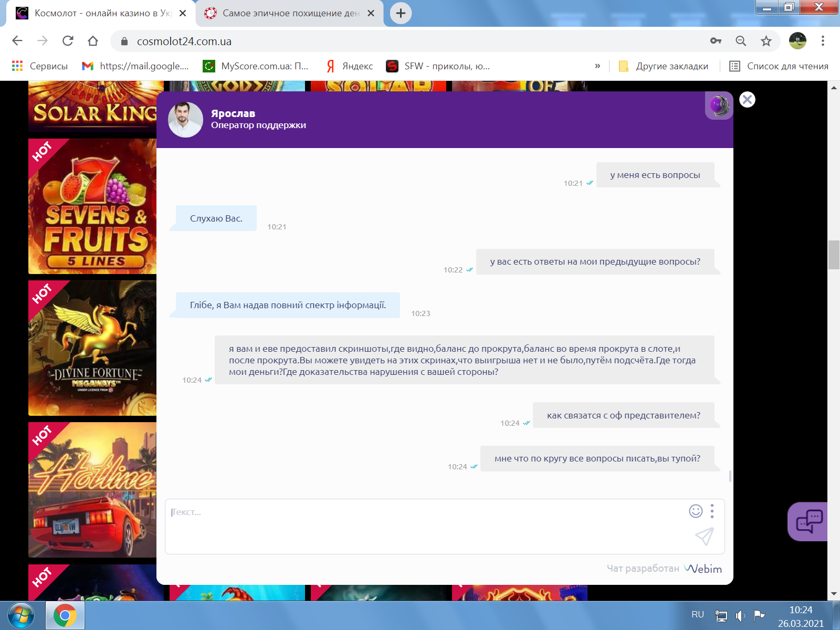This screenshot has width=840, height=630.
Task: Open the MyScore.com.ua bookmark
Action: [256, 66]
